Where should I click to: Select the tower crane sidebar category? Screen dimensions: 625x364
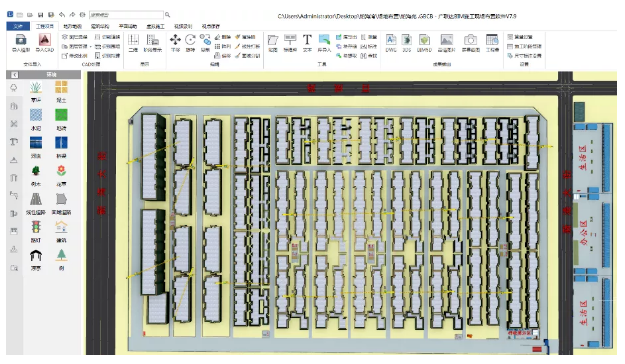(14, 142)
